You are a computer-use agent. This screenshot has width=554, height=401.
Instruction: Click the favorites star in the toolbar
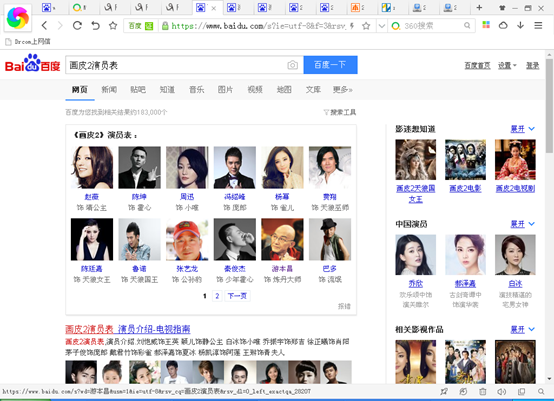coord(113,25)
